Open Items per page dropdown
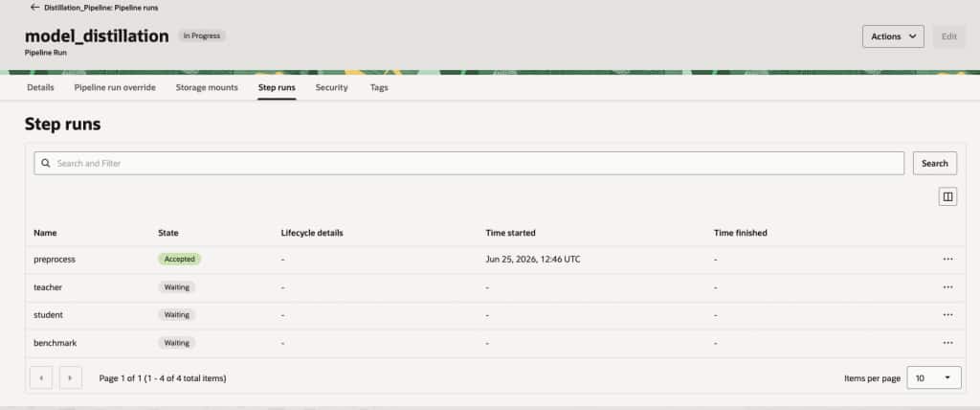The image size is (980, 410). pyautogui.click(x=934, y=378)
